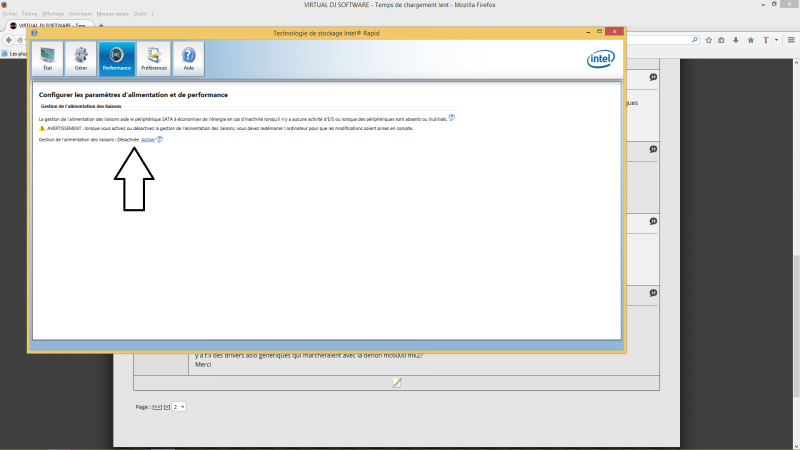Open Firefox Marque-pages menu

click(x=113, y=14)
